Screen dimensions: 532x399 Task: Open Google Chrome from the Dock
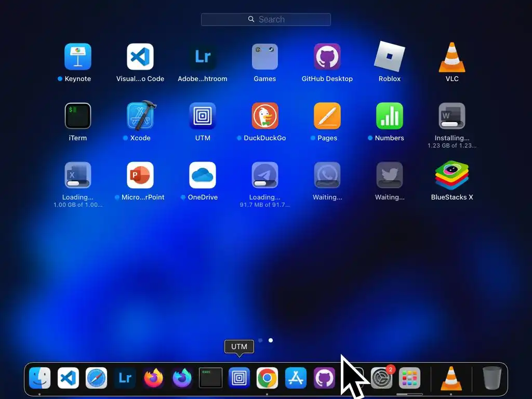(x=267, y=378)
